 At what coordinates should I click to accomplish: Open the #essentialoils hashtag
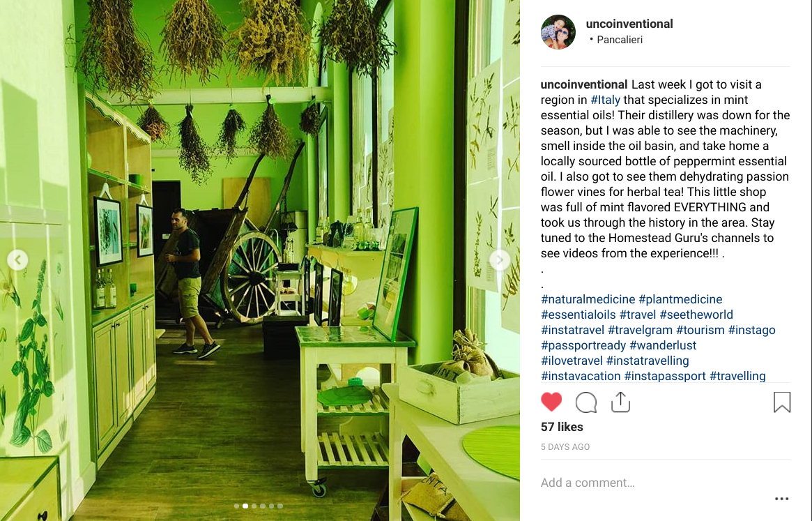[579, 315]
